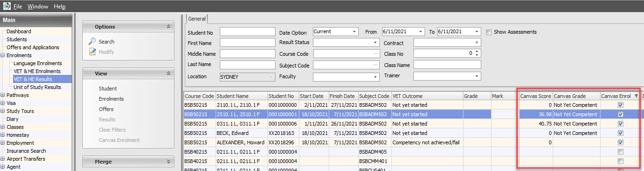
Task: Expand the Pathways tree node
Action: click(3, 95)
